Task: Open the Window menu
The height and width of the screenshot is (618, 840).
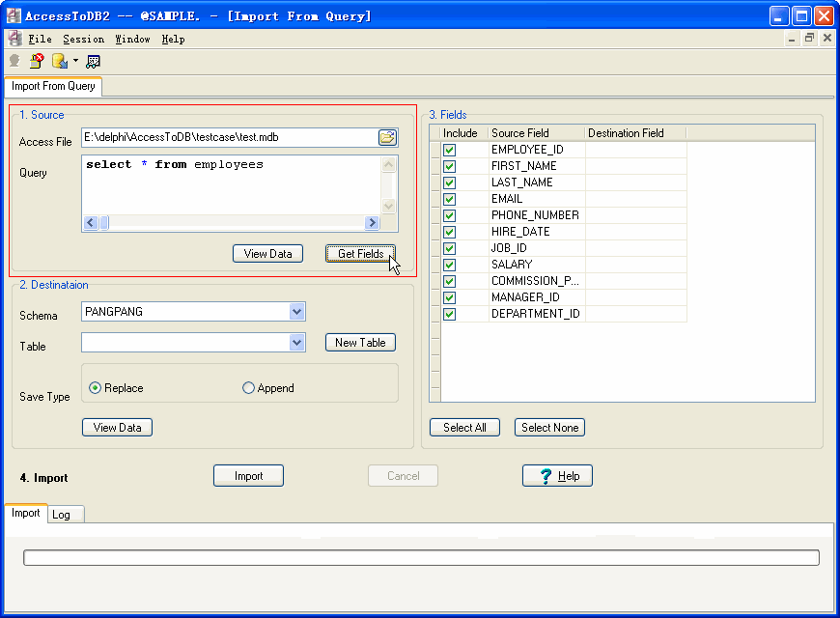Action: tap(132, 40)
